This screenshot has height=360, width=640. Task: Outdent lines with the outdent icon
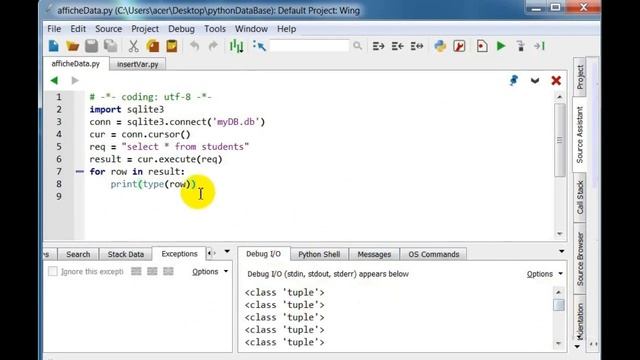[398, 46]
